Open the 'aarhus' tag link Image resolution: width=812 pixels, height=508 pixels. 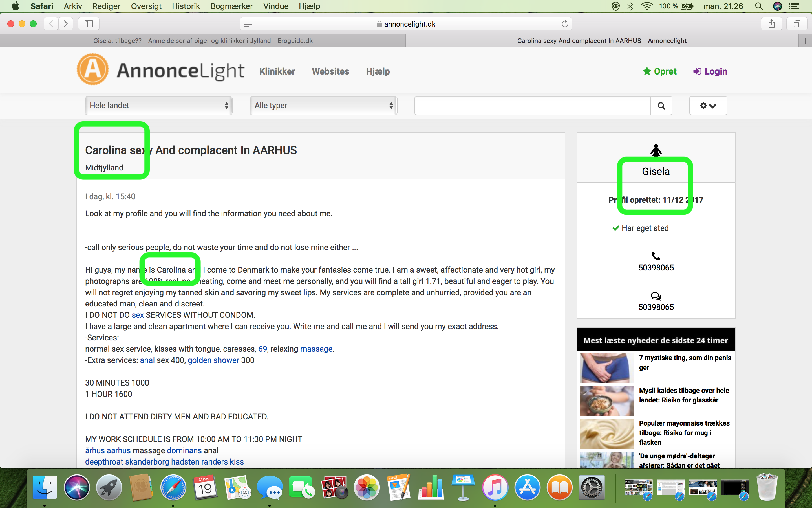[119, 450]
